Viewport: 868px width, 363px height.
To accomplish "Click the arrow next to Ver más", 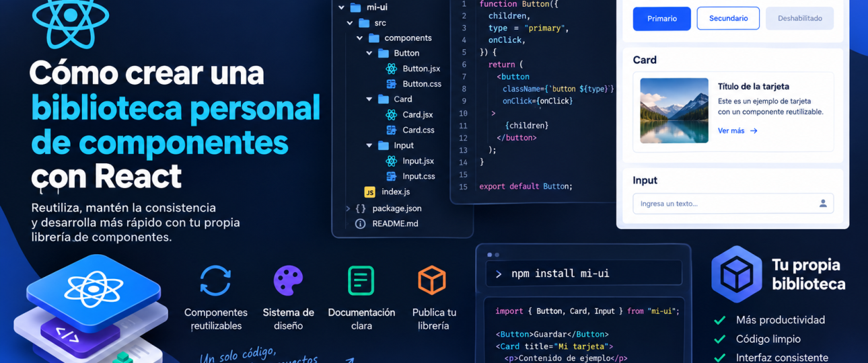I will (754, 131).
